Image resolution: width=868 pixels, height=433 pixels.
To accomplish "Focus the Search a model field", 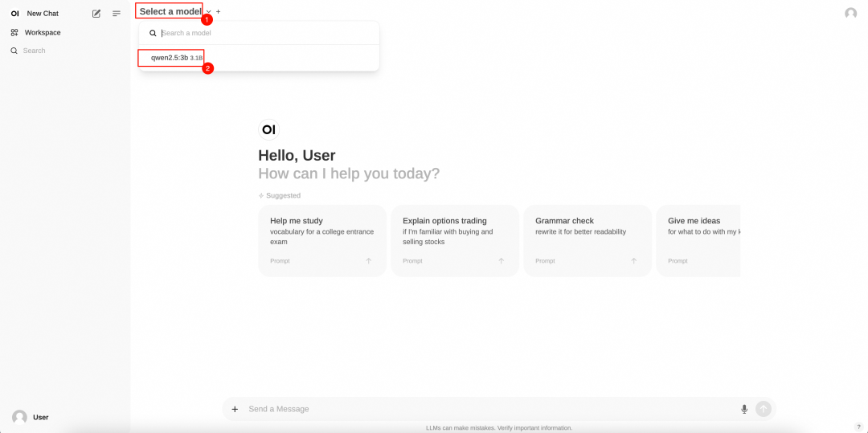I will point(268,33).
